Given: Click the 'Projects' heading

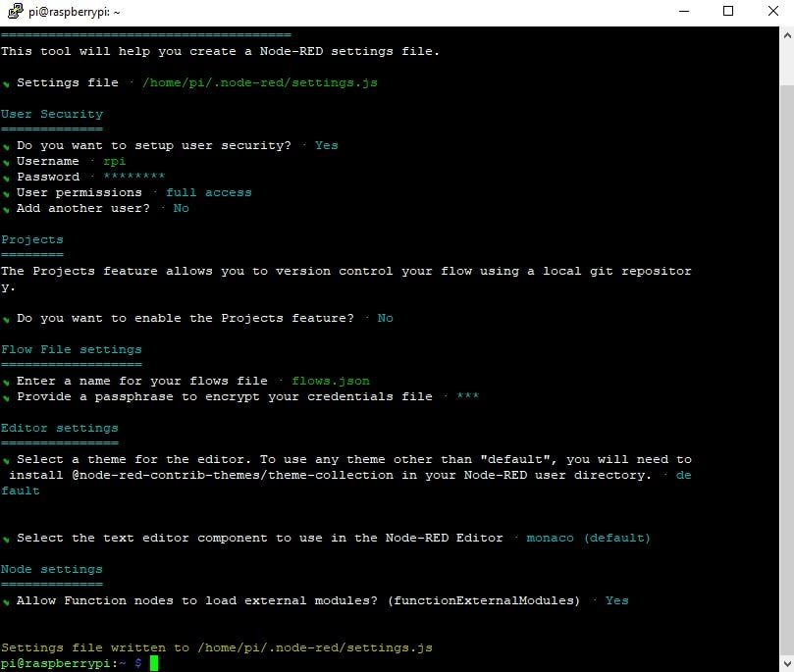Looking at the screenshot, I should click(x=32, y=239).
